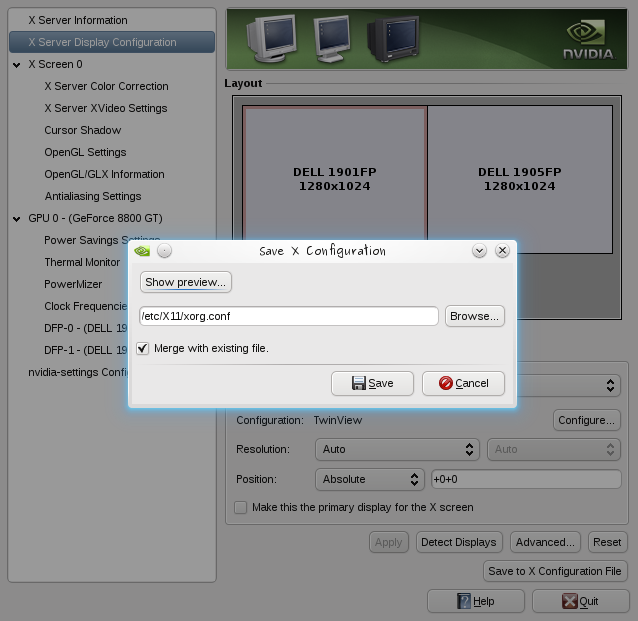The width and height of the screenshot is (638, 621).
Task: Click the NVIDIA logo icon in dialog titlebar
Action: 143,251
